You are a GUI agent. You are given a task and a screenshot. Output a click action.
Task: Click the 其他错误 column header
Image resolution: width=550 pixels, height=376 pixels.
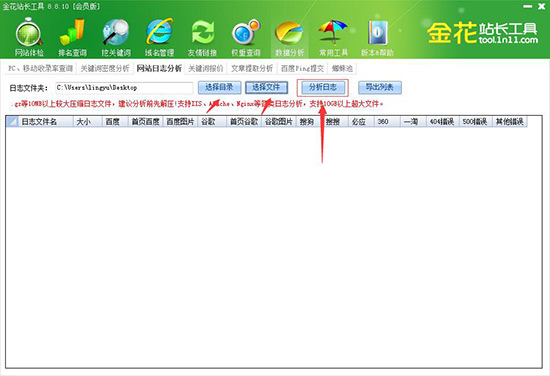coord(510,122)
